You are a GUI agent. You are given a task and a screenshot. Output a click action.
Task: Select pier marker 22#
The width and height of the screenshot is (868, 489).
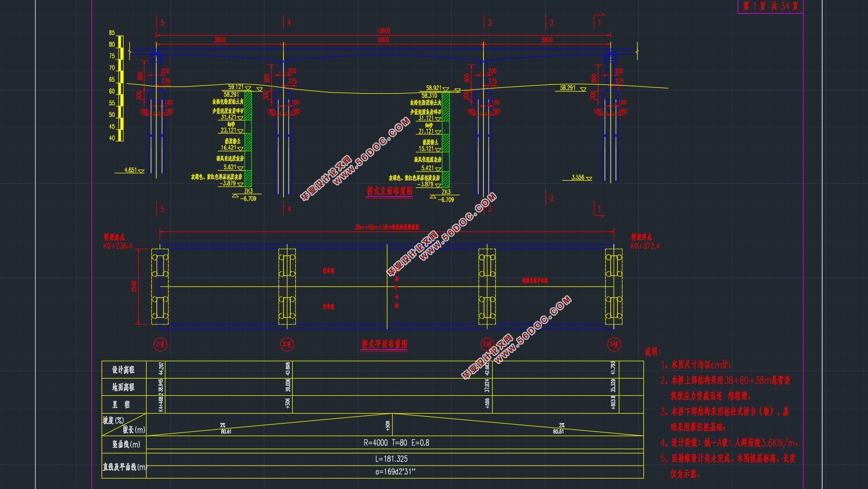(x=287, y=344)
